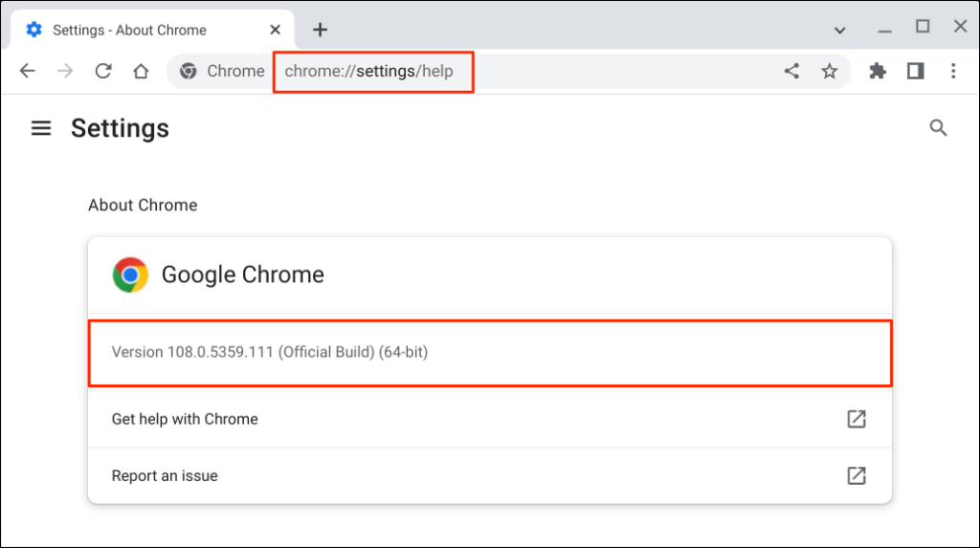Open Settings hamburger main menu

41,128
